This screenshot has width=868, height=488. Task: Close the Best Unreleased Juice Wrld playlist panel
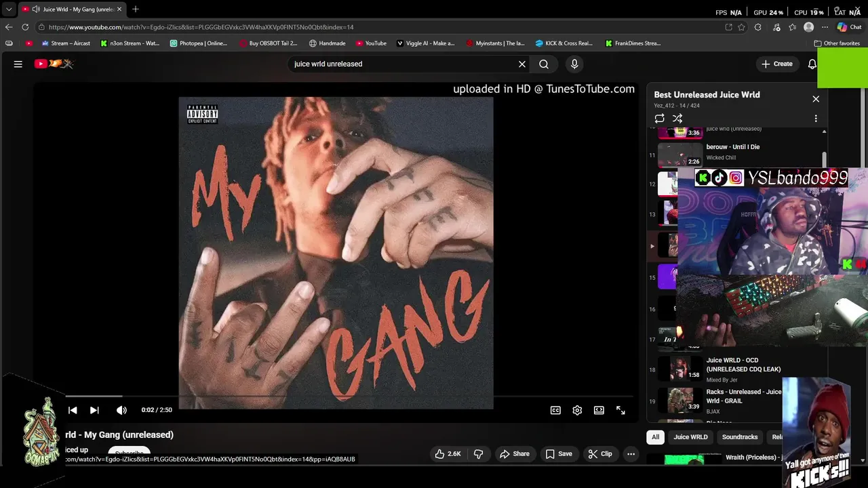click(816, 99)
